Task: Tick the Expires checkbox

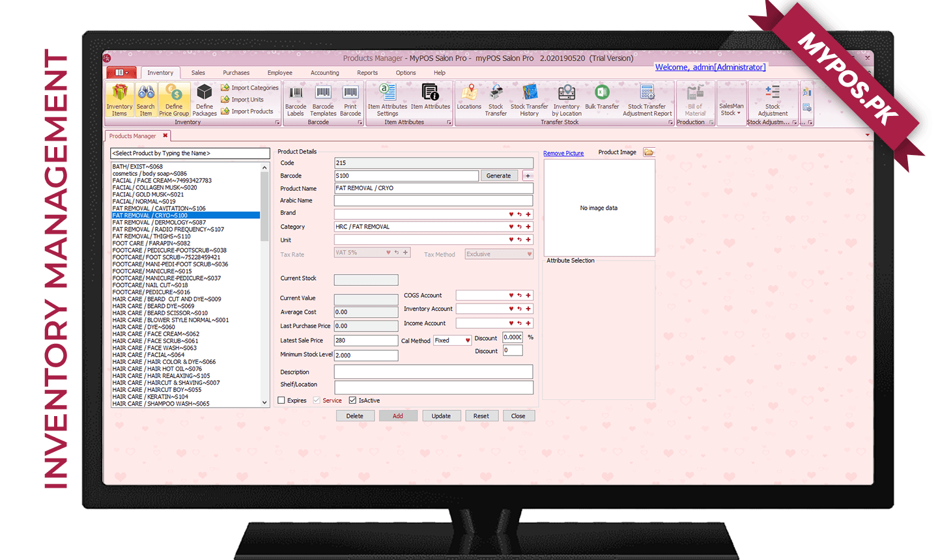Action: coord(281,400)
